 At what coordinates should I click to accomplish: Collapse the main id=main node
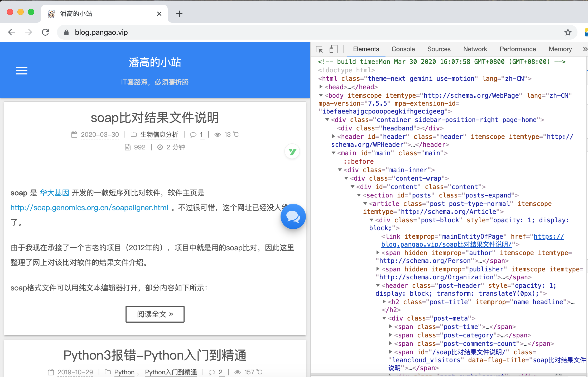[334, 153]
